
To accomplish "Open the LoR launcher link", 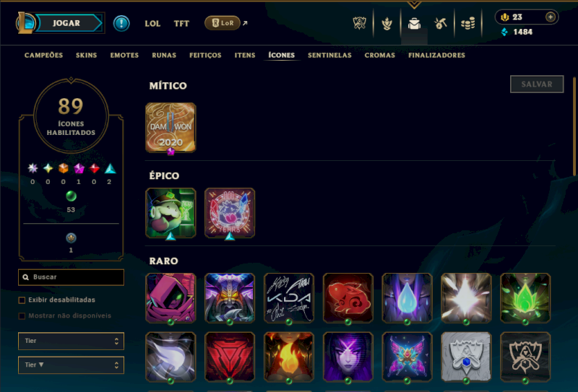I will point(223,23).
